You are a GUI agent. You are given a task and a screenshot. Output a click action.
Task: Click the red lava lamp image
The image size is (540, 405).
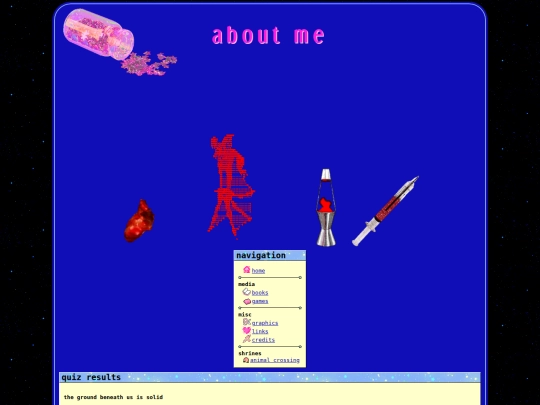pos(326,207)
